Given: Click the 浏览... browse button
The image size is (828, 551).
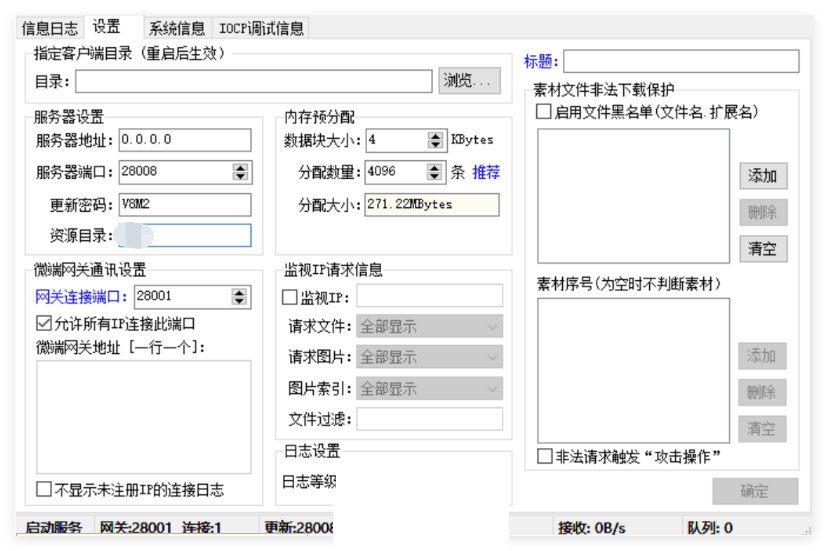Looking at the screenshot, I should click(469, 80).
